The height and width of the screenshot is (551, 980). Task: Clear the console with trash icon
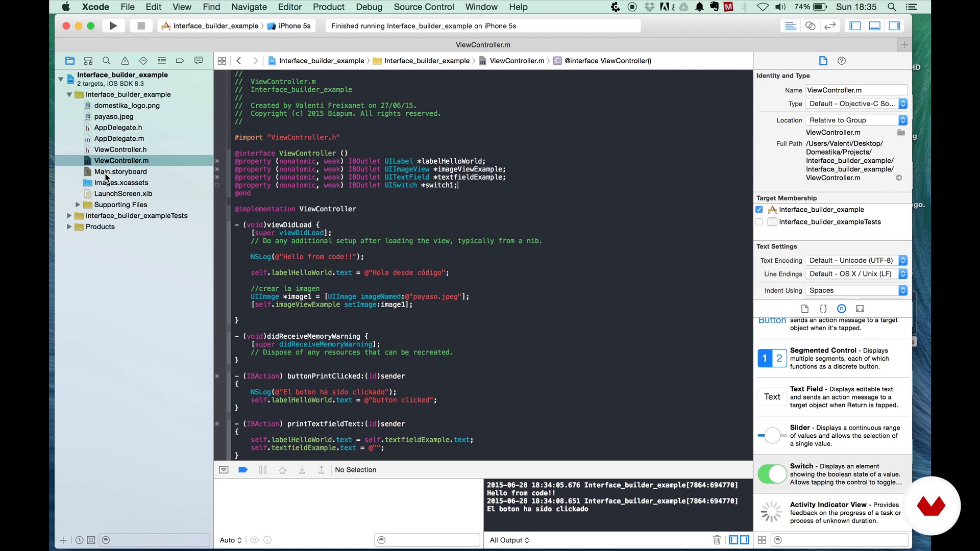pyautogui.click(x=717, y=540)
